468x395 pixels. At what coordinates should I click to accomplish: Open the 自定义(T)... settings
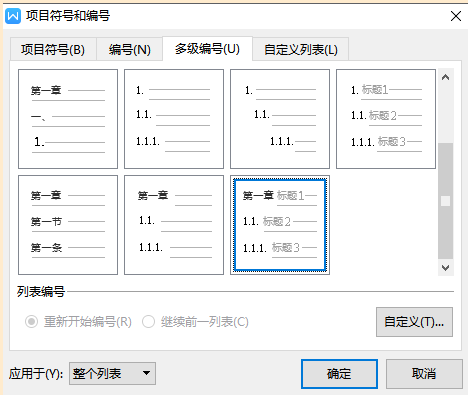click(x=414, y=322)
